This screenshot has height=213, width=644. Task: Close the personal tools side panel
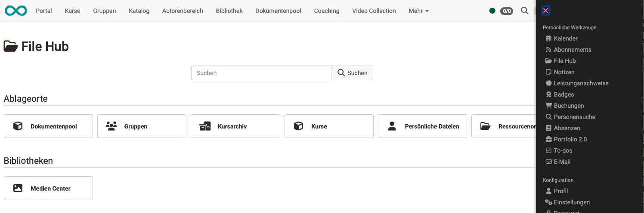point(545,11)
